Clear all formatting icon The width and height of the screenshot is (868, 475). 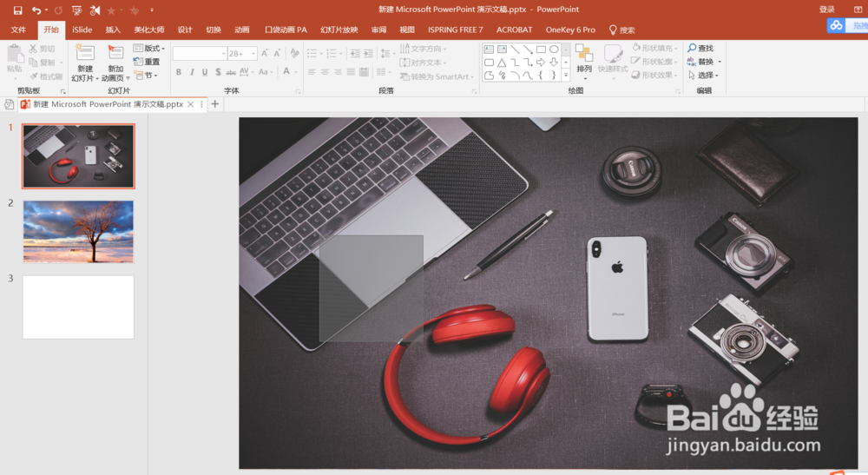click(x=294, y=53)
